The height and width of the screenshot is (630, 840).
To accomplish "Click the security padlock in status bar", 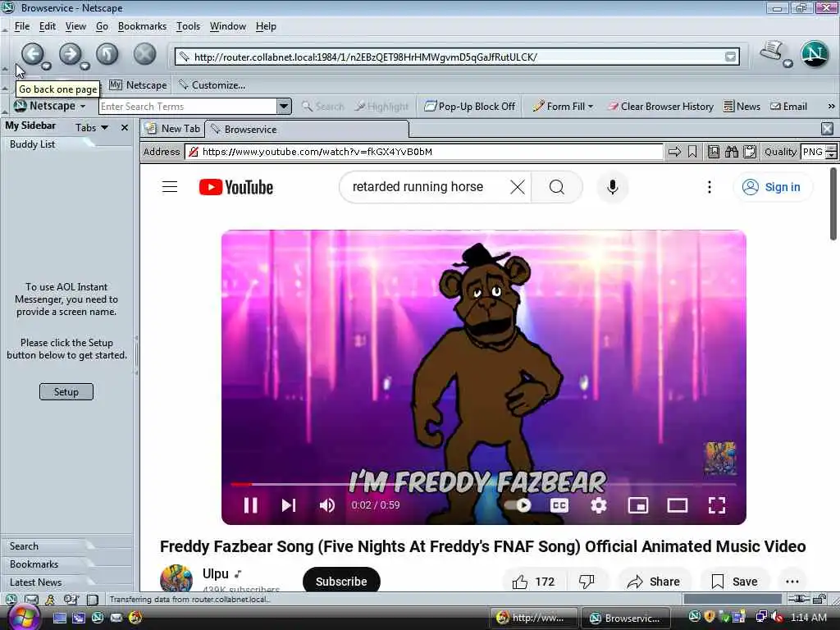I will [x=820, y=599].
